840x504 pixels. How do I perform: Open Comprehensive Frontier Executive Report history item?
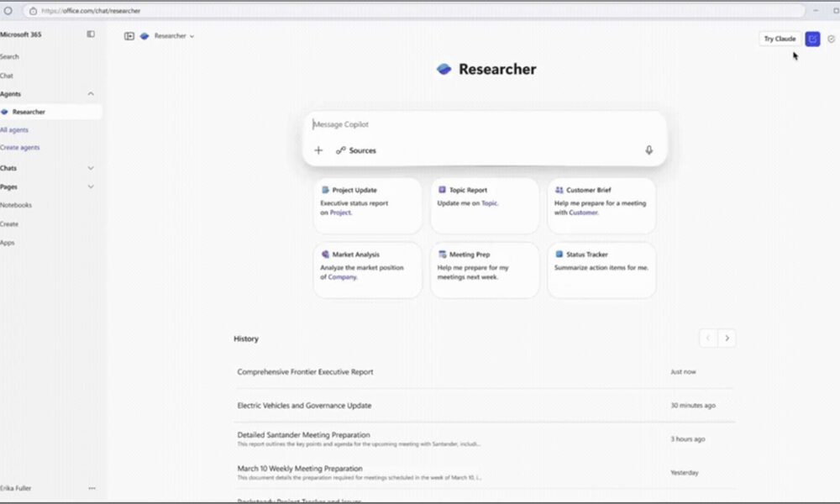[485, 372]
